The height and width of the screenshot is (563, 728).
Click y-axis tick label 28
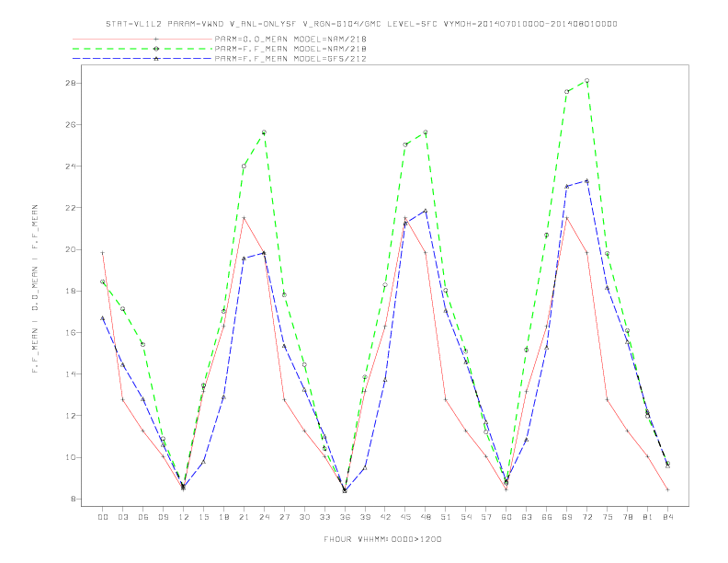click(x=71, y=83)
